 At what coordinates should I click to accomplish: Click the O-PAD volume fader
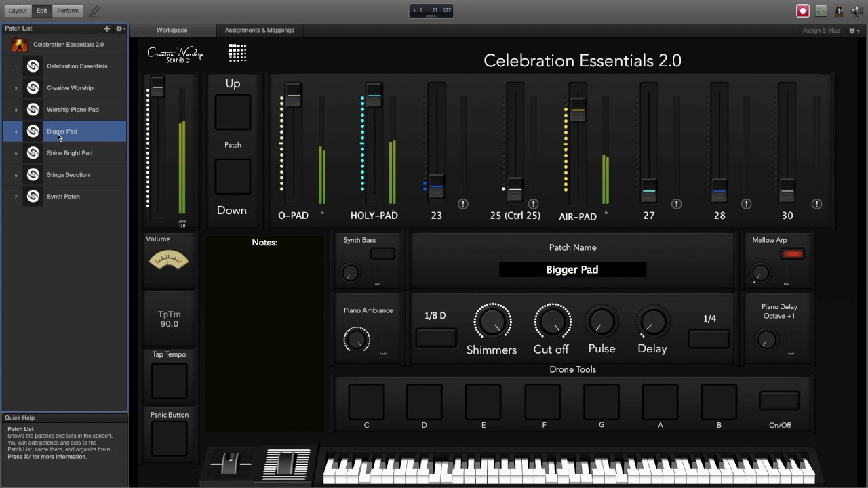tap(293, 95)
